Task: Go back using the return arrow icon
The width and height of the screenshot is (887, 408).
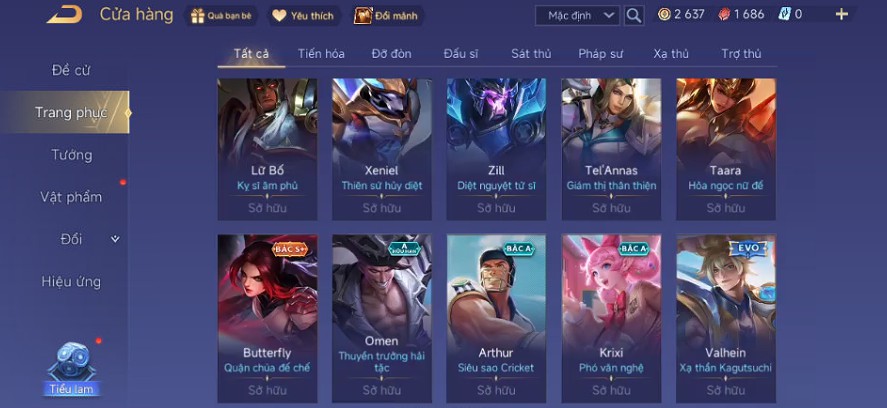Action: [x=64, y=15]
